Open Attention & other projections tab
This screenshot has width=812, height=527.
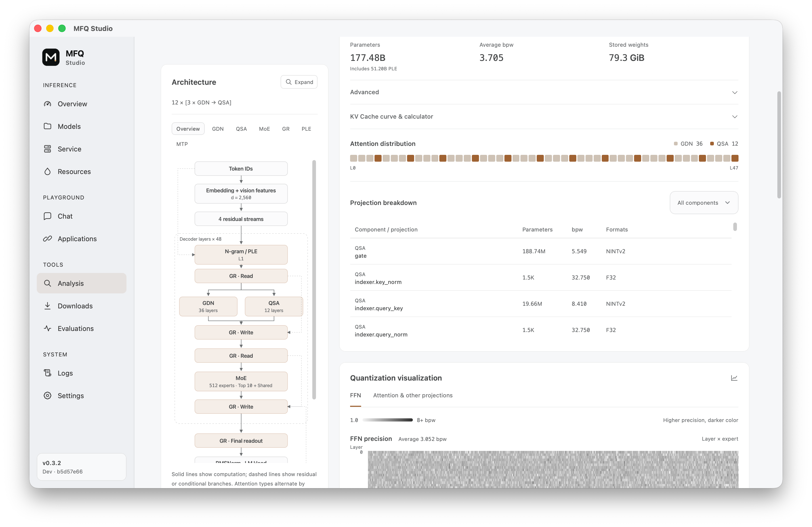[413, 395]
